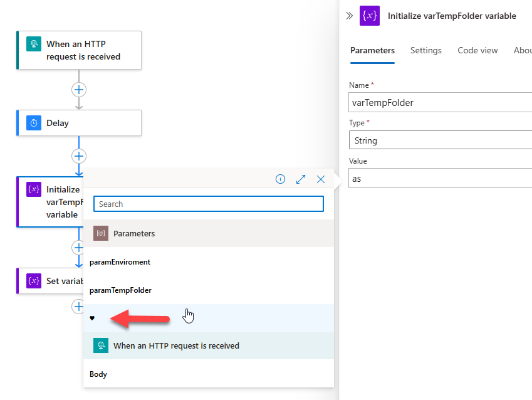Click the Set variable action icon

tap(34, 281)
